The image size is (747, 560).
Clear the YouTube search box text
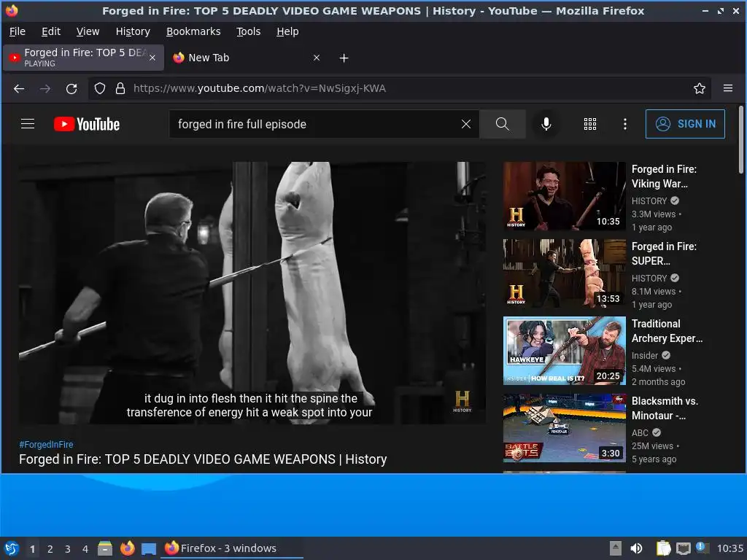coord(466,124)
